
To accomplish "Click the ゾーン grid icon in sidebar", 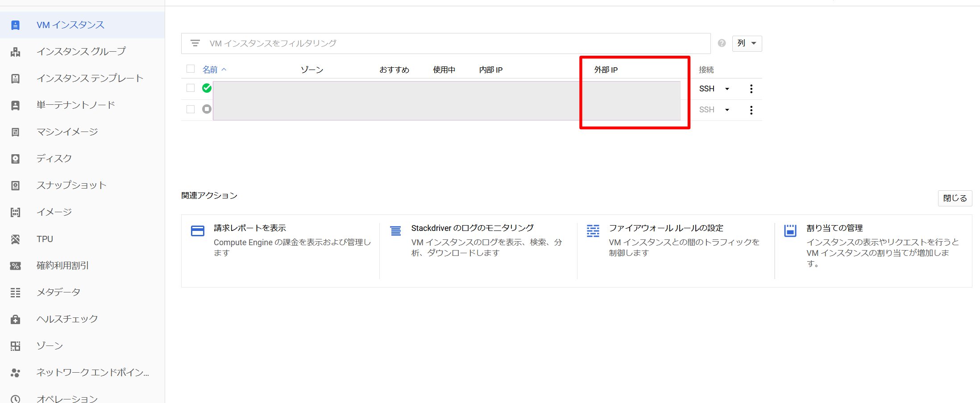I will click(x=15, y=346).
